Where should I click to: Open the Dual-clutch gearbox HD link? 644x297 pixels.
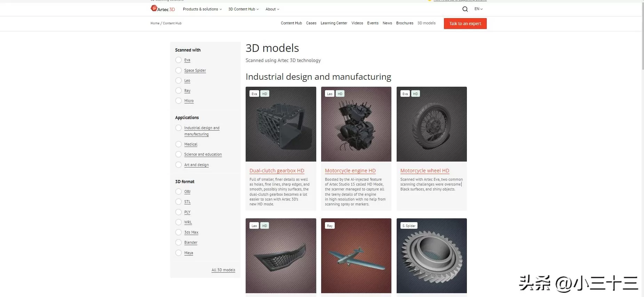[x=277, y=171]
